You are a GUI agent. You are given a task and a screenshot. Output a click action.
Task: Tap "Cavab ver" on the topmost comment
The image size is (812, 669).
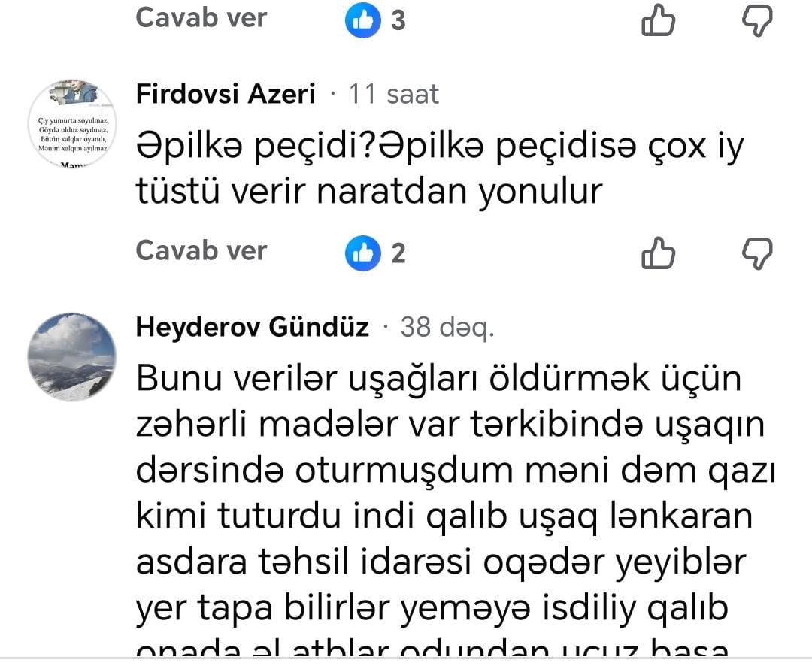[201, 18]
